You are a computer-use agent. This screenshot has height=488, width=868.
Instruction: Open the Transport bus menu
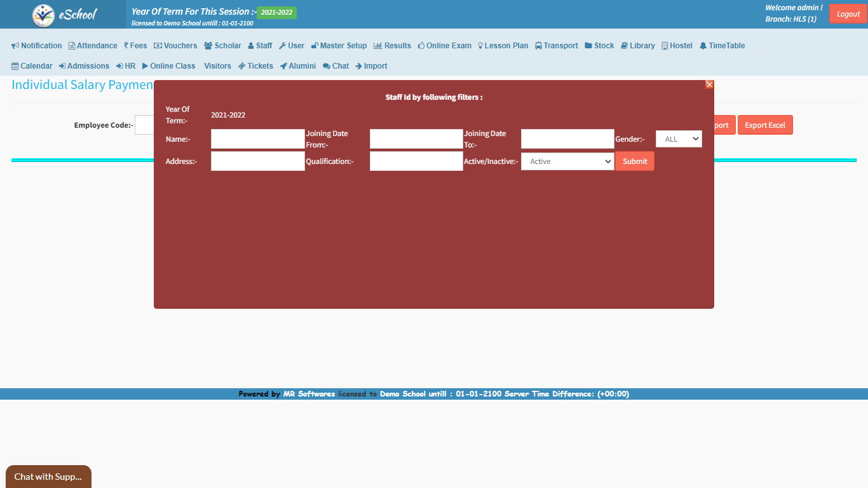click(x=556, y=46)
